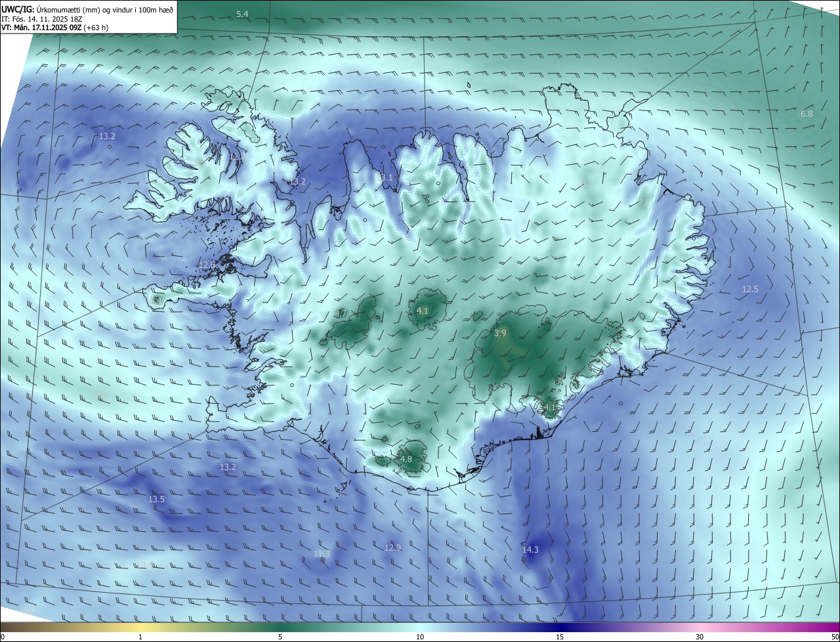Click the 11.3 value label on the map
Viewport: 840px width, 642px height.
(322, 553)
